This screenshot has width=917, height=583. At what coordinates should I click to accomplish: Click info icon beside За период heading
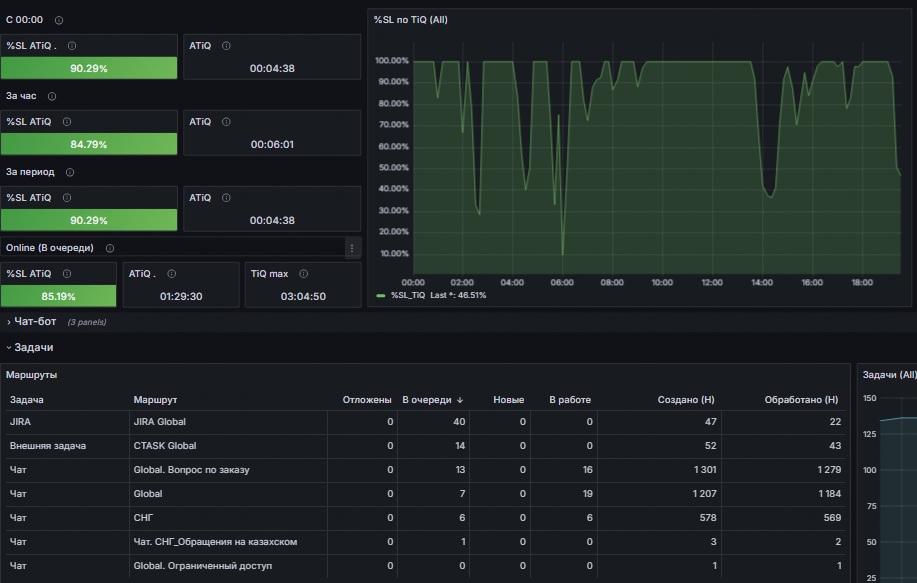(70, 173)
